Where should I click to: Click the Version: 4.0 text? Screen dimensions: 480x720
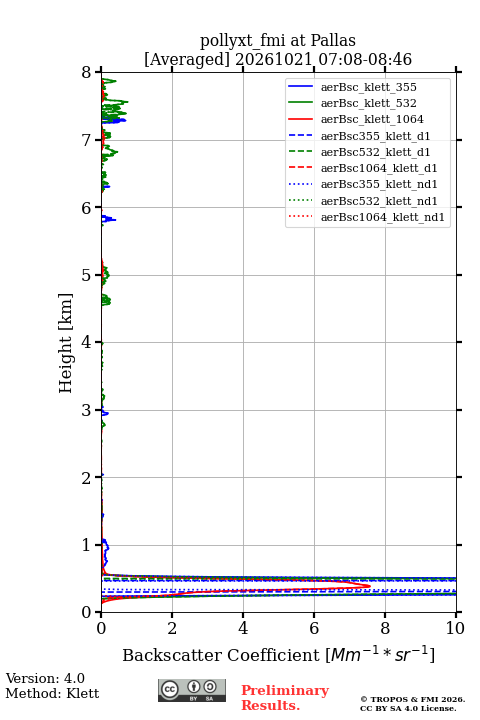(x=45, y=678)
